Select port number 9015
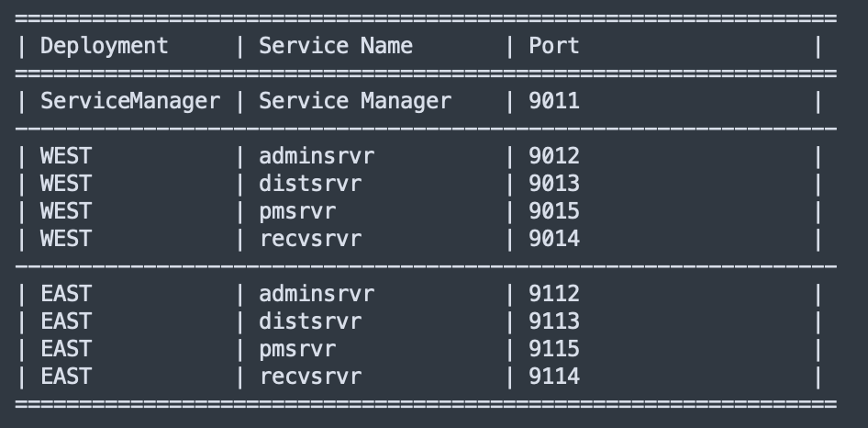Screen dimensions: 868x428 click(x=553, y=211)
